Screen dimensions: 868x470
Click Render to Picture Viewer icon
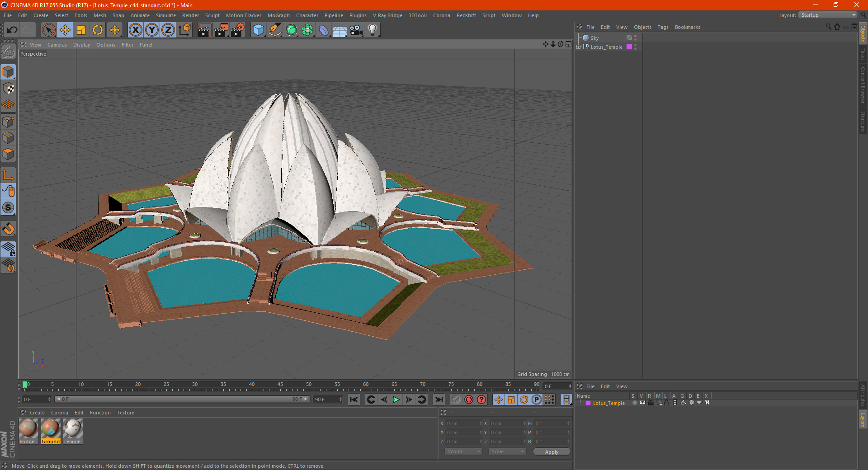(x=221, y=30)
